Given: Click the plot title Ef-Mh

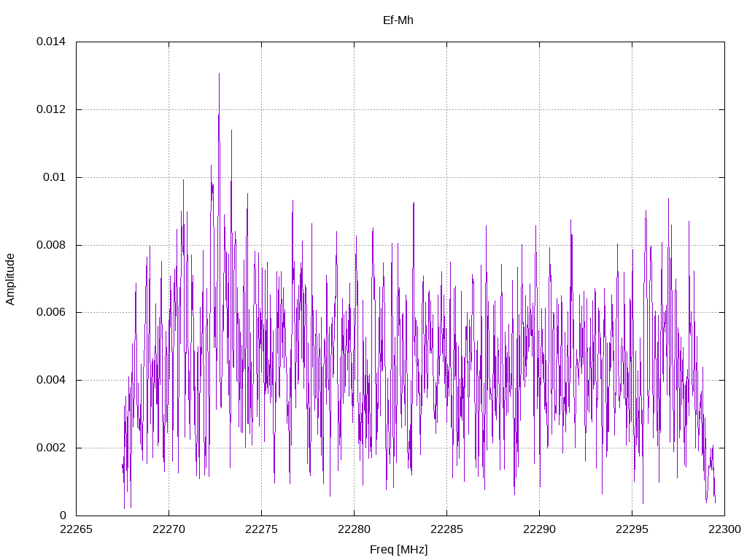Looking at the screenshot, I should pos(398,20).
